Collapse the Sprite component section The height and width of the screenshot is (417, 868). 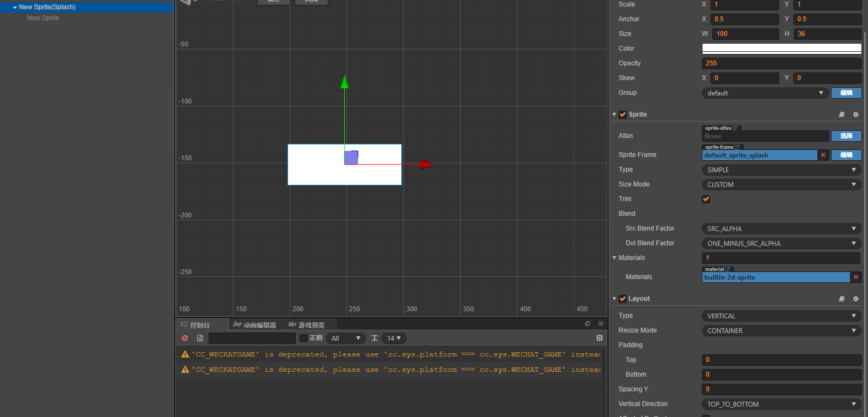[614, 114]
